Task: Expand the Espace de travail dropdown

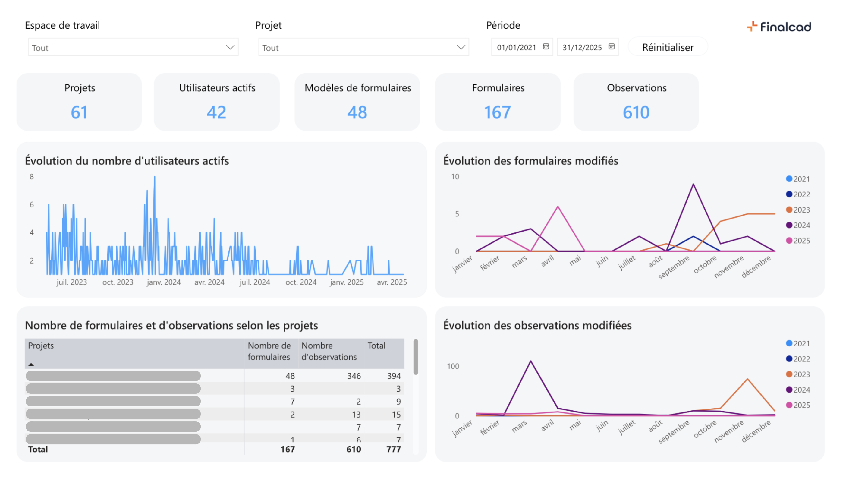Action: [230, 47]
